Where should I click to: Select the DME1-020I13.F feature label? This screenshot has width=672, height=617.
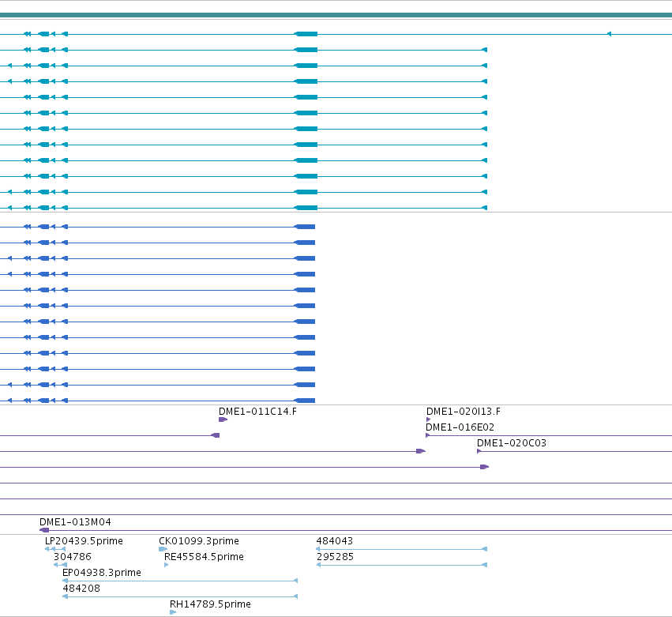click(464, 412)
